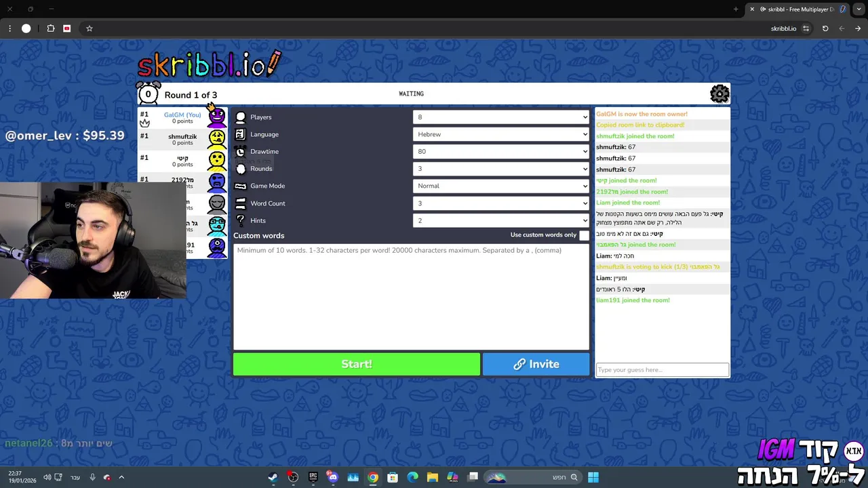Expand the browser tab search chevron
The width and height of the screenshot is (868, 488).
860,9
